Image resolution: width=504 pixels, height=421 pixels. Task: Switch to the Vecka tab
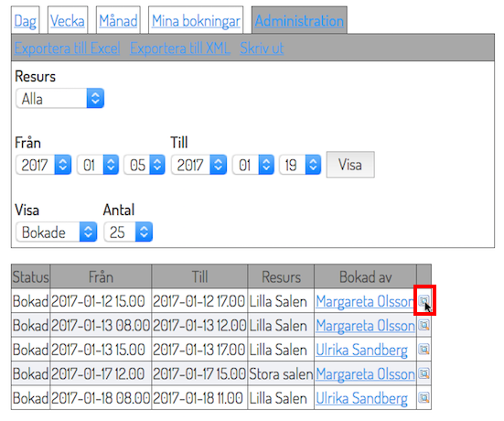68,21
